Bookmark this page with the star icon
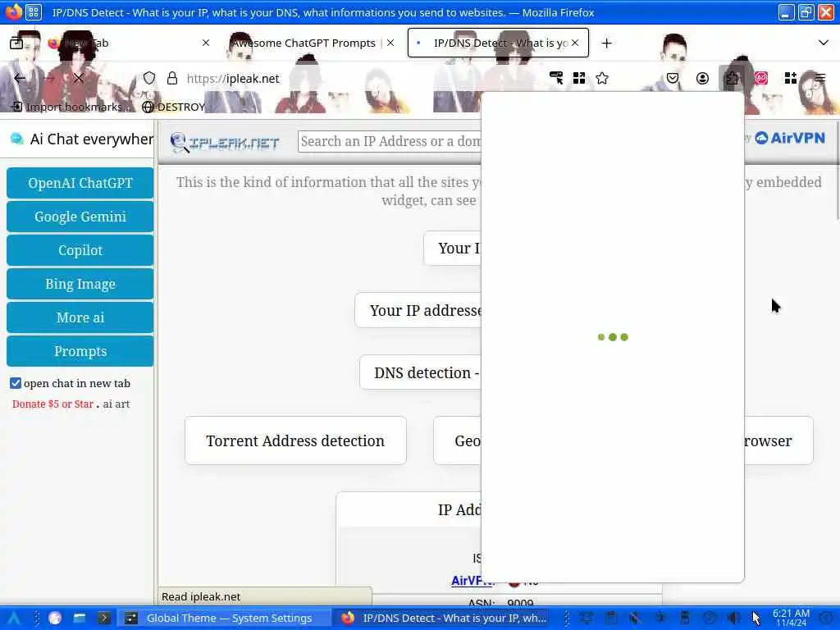840x630 pixels. [602, 78]
